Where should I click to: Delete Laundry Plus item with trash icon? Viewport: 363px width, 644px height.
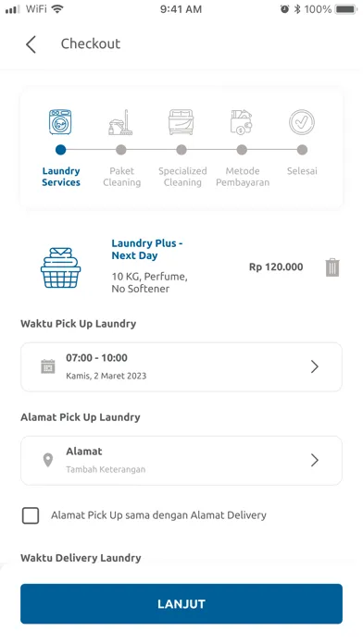click(332, 267)
